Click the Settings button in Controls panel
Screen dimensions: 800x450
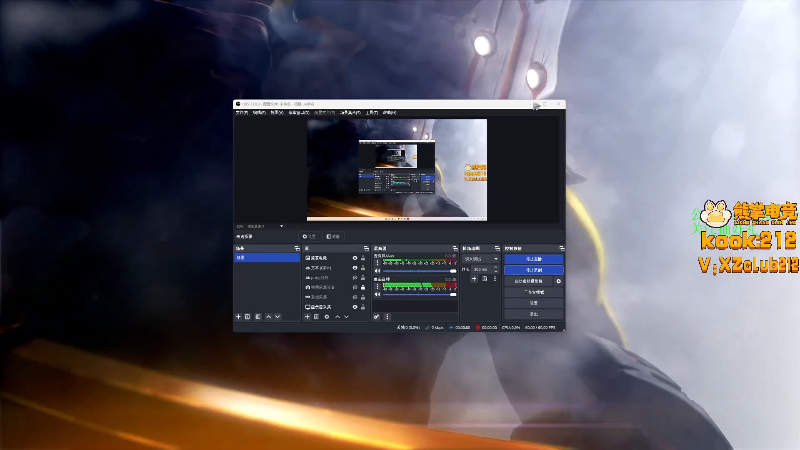534,302
